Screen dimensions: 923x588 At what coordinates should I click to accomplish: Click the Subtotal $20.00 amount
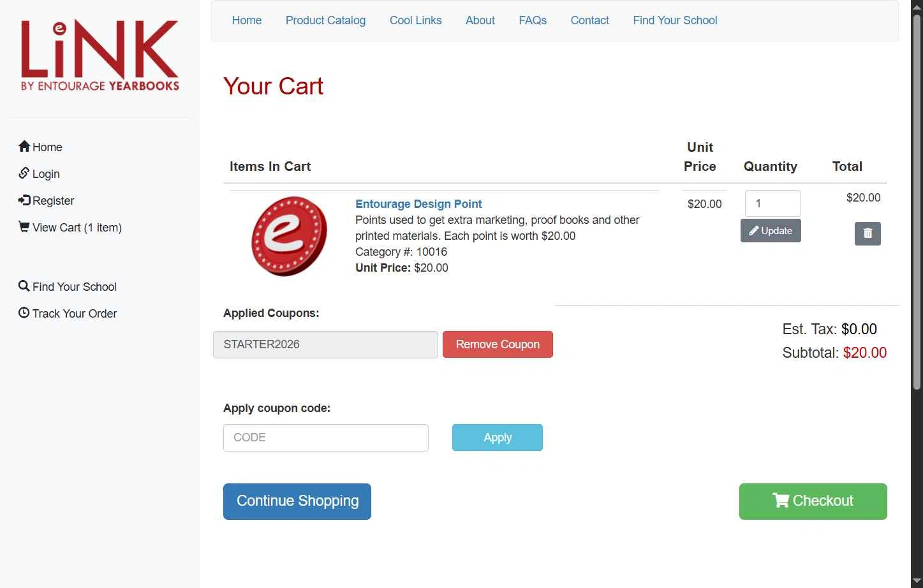(x=865, y=353)
